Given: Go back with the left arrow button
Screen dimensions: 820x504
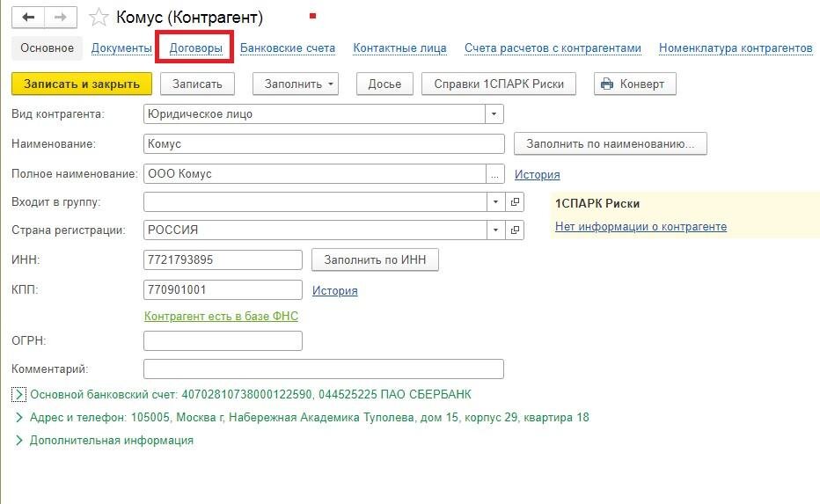Looking at the screenshot, I should (x=28, y=18).
